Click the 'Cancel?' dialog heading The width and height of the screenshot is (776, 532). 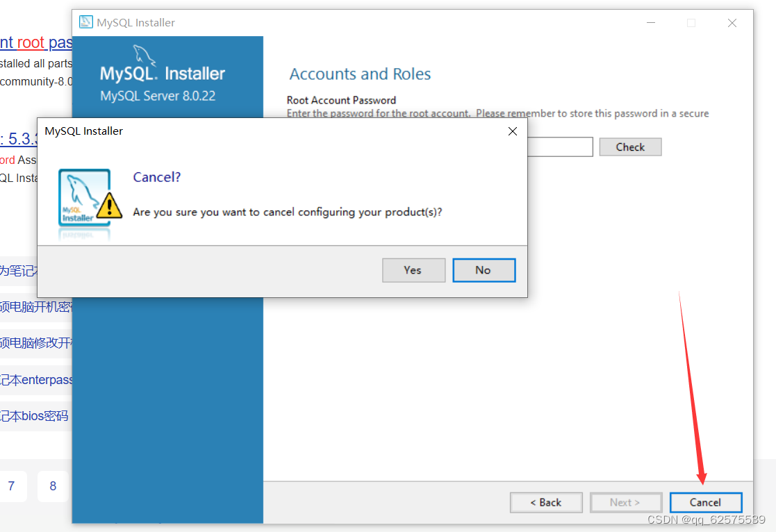click(x=157, y=177)
